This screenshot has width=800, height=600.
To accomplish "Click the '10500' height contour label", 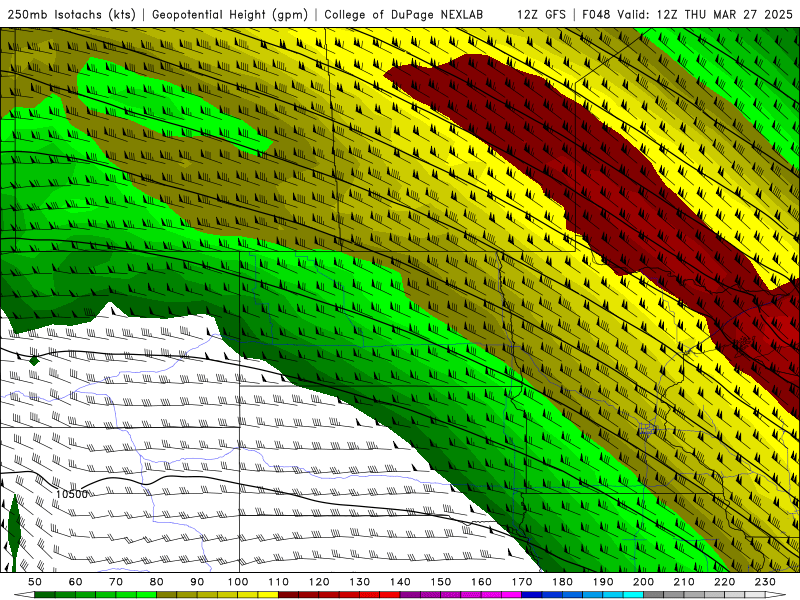I will pyautogui.click(x=72, y=494).
